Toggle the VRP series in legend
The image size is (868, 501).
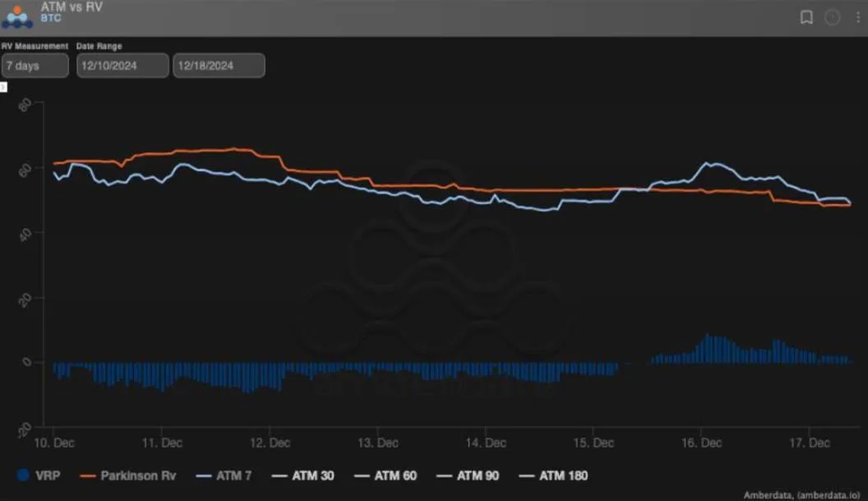38,475
